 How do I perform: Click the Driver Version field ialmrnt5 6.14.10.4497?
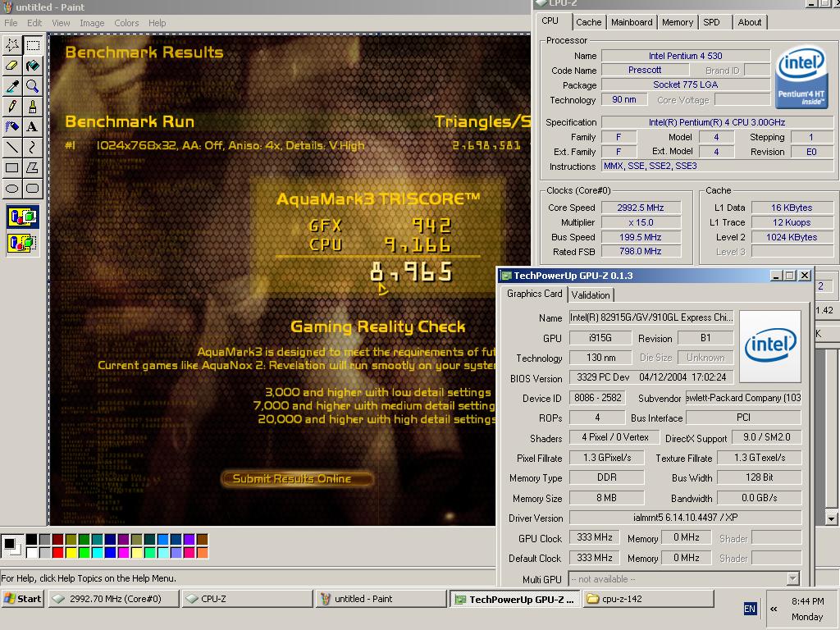(x=685, y=518)
